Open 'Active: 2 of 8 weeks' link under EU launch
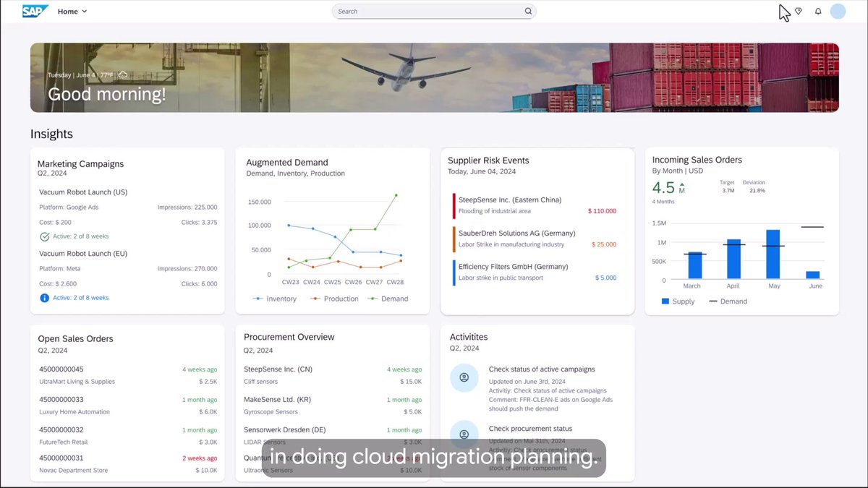 pos(81,298)
